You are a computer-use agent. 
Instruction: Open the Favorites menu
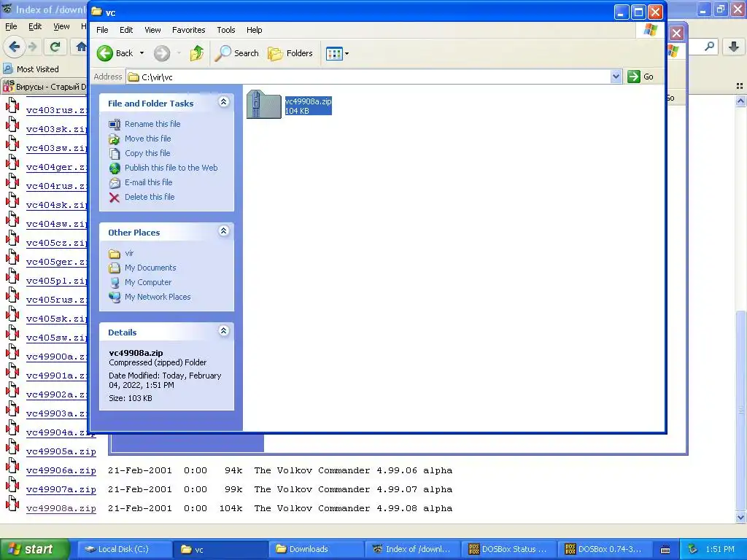click(x=189, y=30)
